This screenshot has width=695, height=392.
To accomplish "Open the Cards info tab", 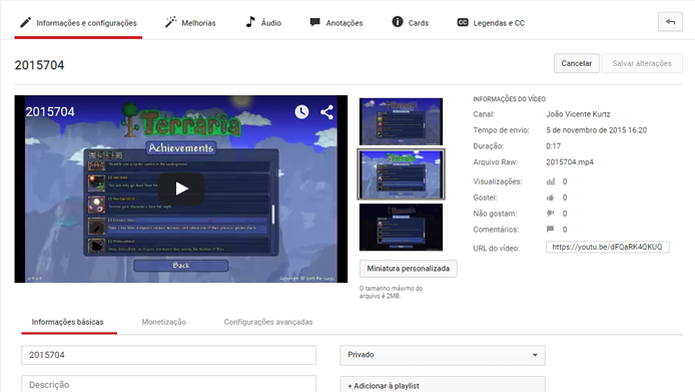I will point(410,22).
